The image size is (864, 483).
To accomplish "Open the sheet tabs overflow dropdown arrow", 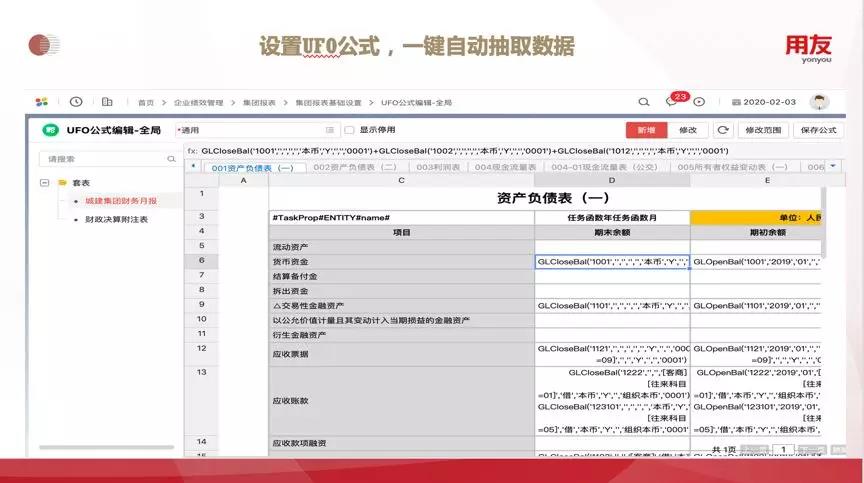I will click(833, 166).
